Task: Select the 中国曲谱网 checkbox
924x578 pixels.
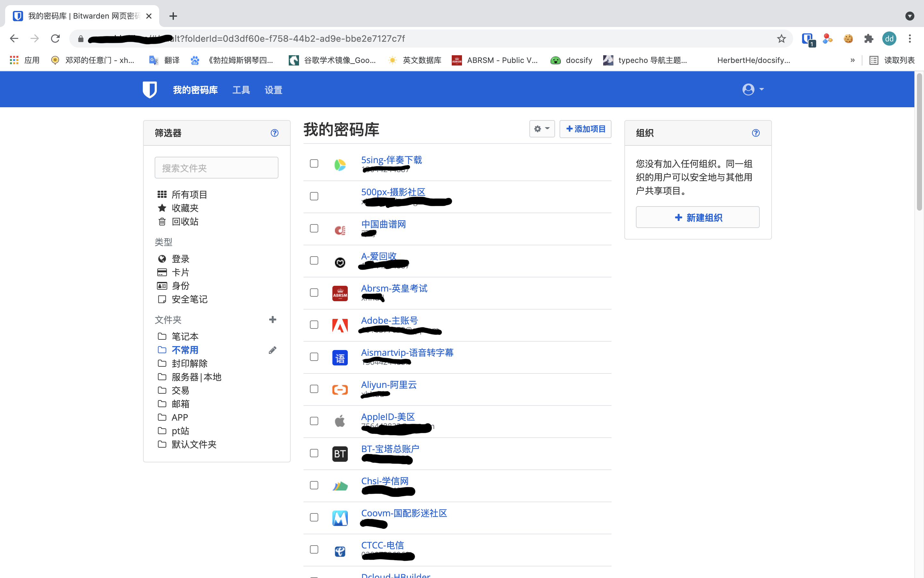Action: [314, 228]
